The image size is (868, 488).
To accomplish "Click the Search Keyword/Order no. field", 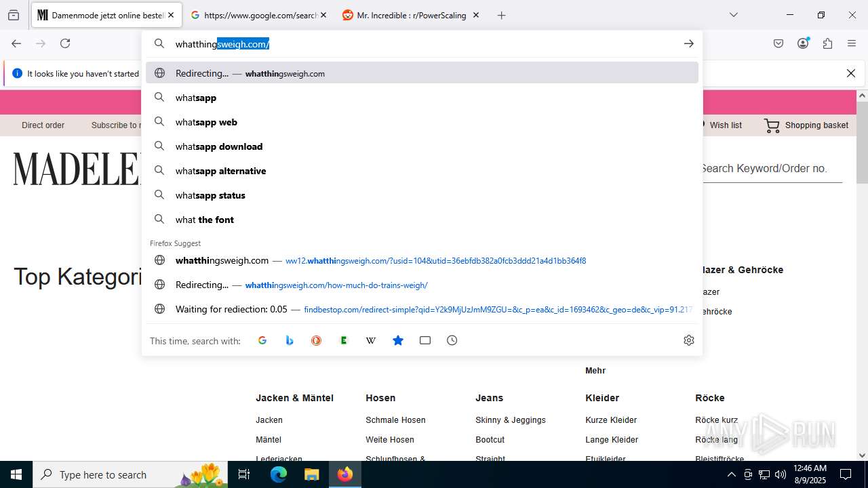I will tap(770, 169).
